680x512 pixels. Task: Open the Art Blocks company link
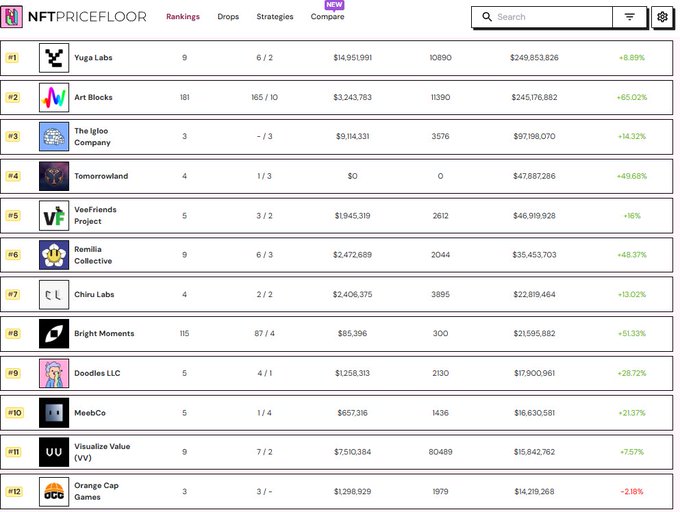tap(93, 97)
